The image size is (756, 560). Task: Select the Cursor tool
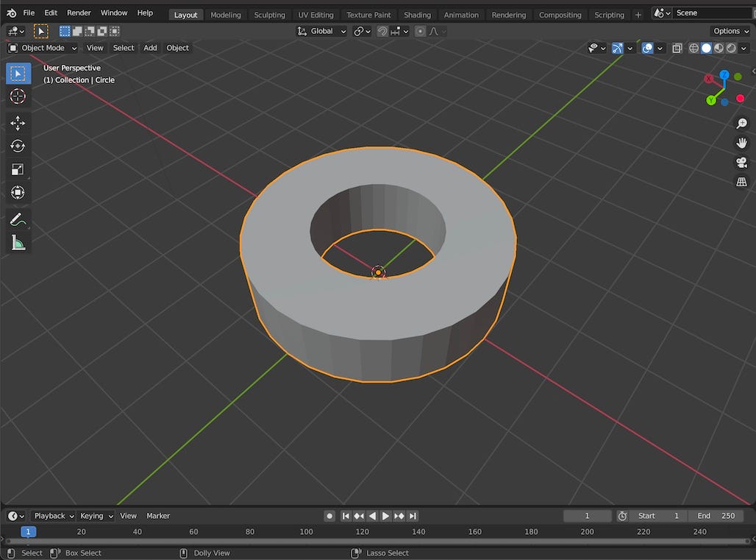click(18, 96)
